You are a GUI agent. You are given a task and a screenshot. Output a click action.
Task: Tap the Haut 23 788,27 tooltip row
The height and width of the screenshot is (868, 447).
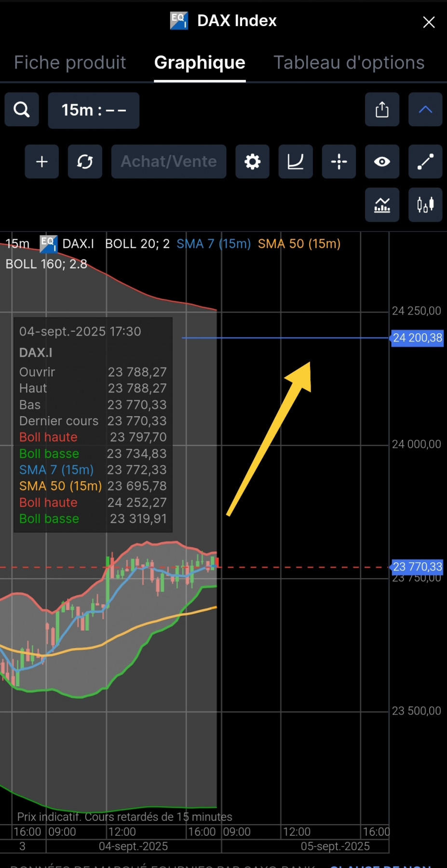pyautogui.click(x=93, y=389)
